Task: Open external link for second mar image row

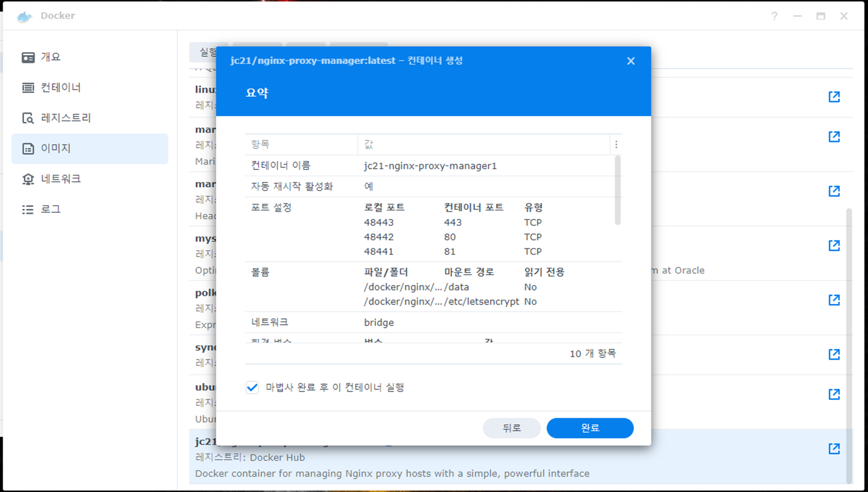Action: [834, 191]
